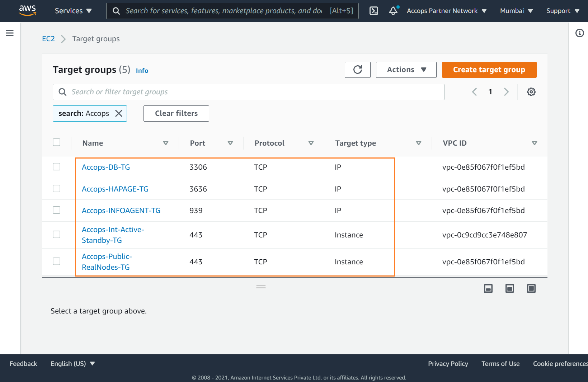Image resolution: width=588 pixels, height=382 pixels.
Task: Check the Accops-Public-RealNodes-TG row
Action: click(57, 261)
